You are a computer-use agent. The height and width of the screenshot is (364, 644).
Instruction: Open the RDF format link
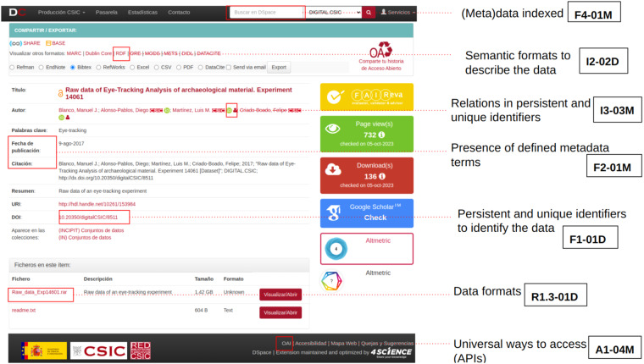pos(121,52)
